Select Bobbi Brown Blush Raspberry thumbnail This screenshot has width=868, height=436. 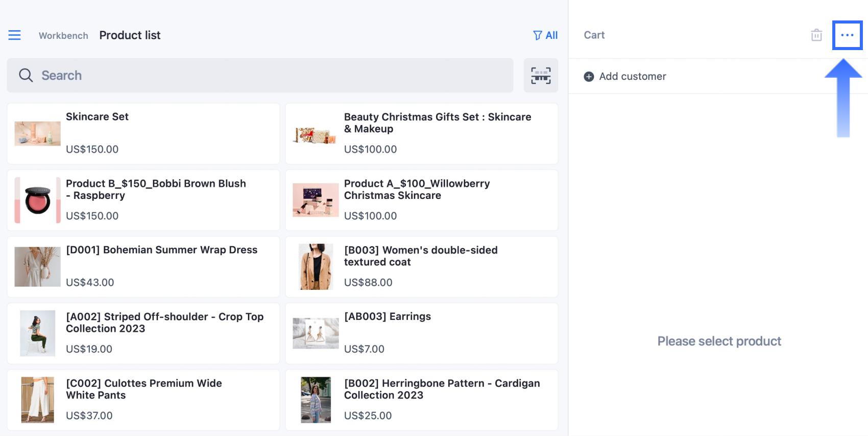[37, 200]
